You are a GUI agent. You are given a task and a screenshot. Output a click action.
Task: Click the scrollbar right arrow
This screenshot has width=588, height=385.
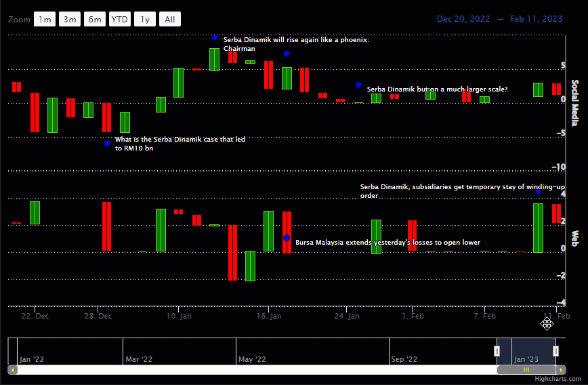(x=561, y=370)
